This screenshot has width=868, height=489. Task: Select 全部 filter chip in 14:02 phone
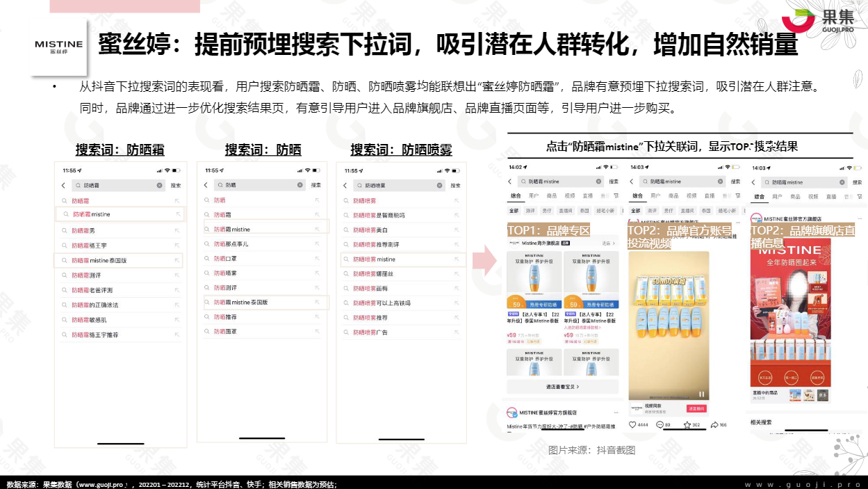tap(514, 210)
